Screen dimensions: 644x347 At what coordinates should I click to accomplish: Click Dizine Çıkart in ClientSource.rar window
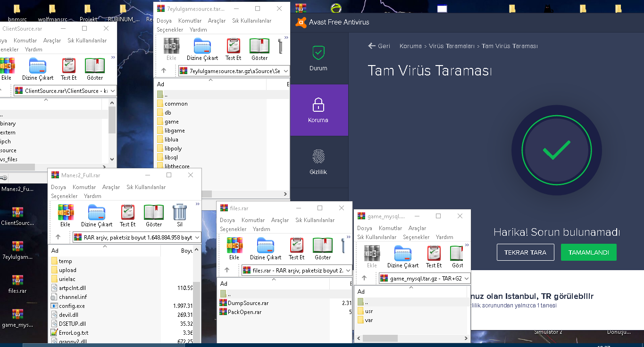click(38, 69)
